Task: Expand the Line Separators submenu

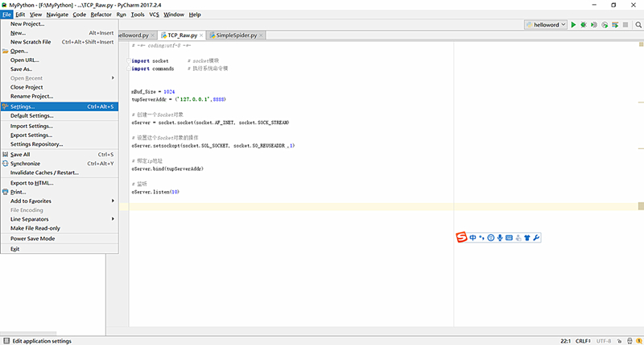Action: (x=60, y=219)
